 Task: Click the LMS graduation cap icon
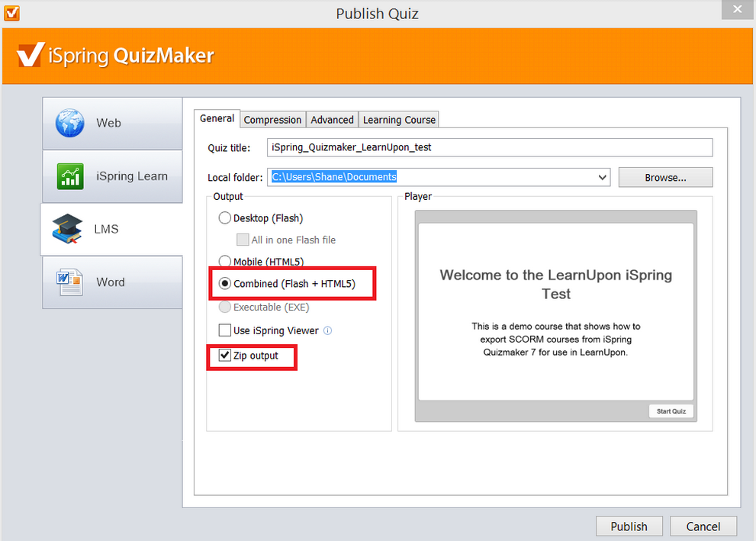(x=67, y=229)
